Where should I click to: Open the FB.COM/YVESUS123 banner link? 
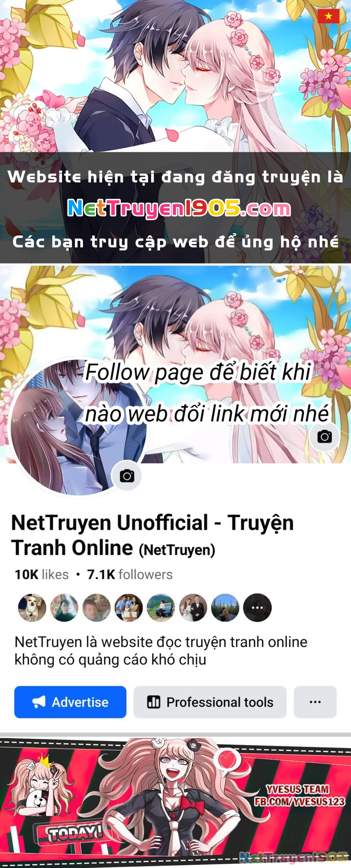pyautogui.click(x=300, y=802)
